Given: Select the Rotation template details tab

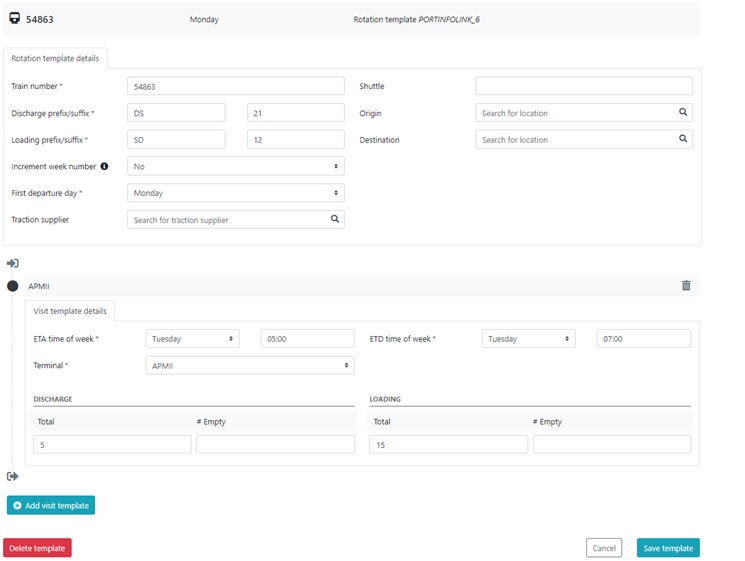Looking at the screenshot, I should (x=55, y=58).
